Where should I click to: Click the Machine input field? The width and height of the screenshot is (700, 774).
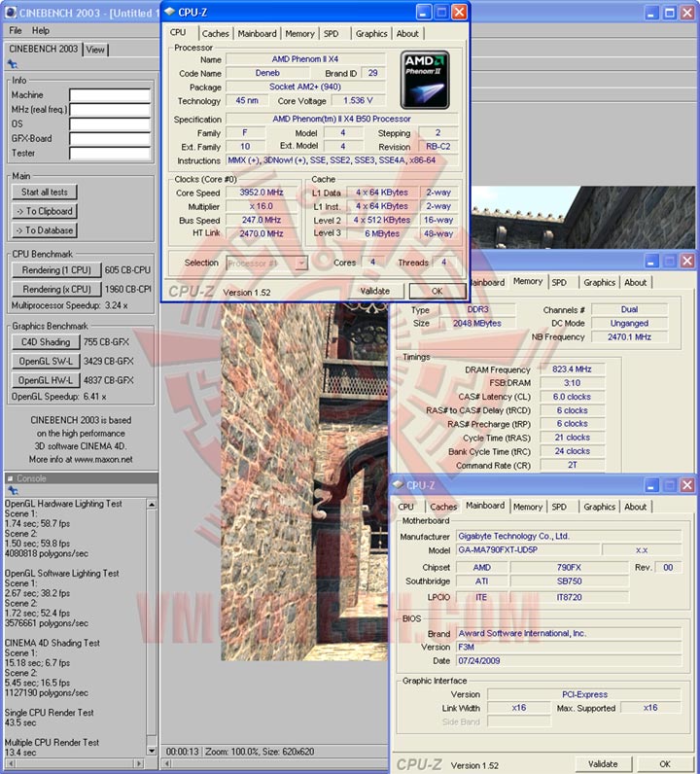(110, 94)
